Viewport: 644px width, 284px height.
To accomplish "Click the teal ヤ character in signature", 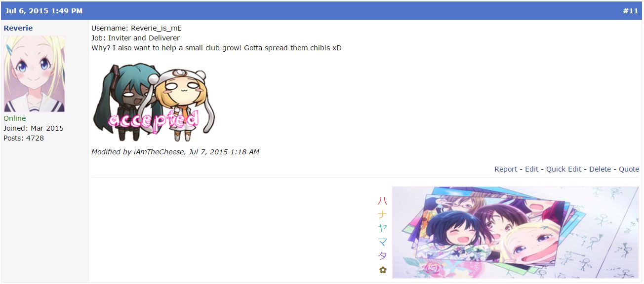I will tap(382, 228).
